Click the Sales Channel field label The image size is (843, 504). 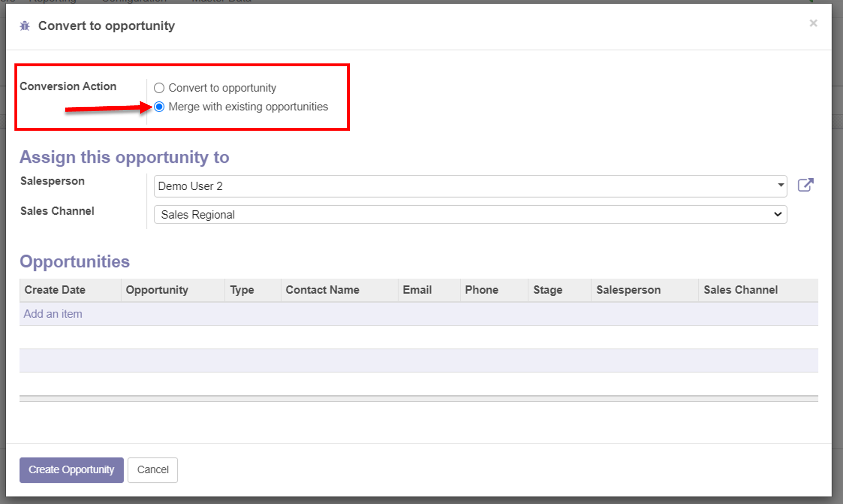click(57, 211)
